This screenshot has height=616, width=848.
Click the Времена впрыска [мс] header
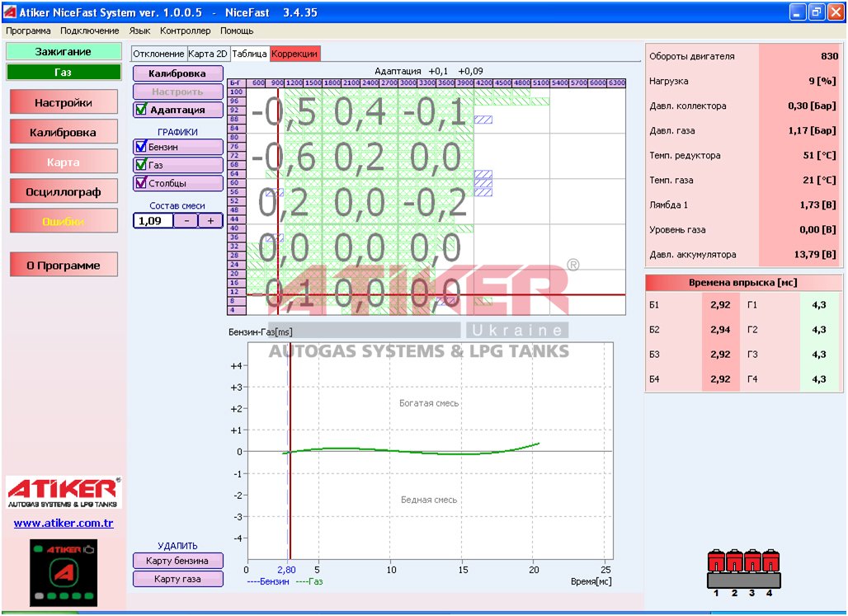pos(743,282)
